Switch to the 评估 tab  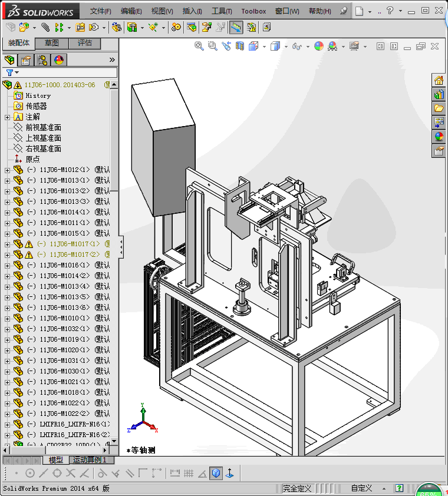tap(85, 44)
